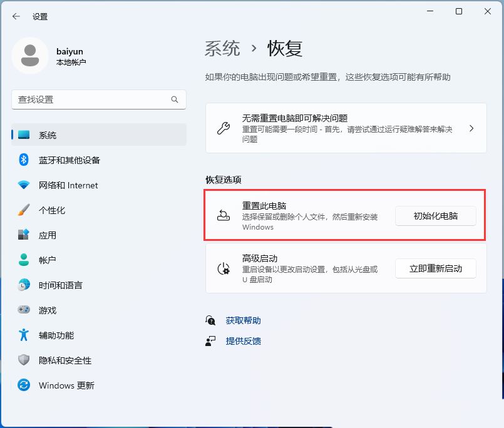Open the 提供反馈 link
The image size is (504, 428).
244,341
